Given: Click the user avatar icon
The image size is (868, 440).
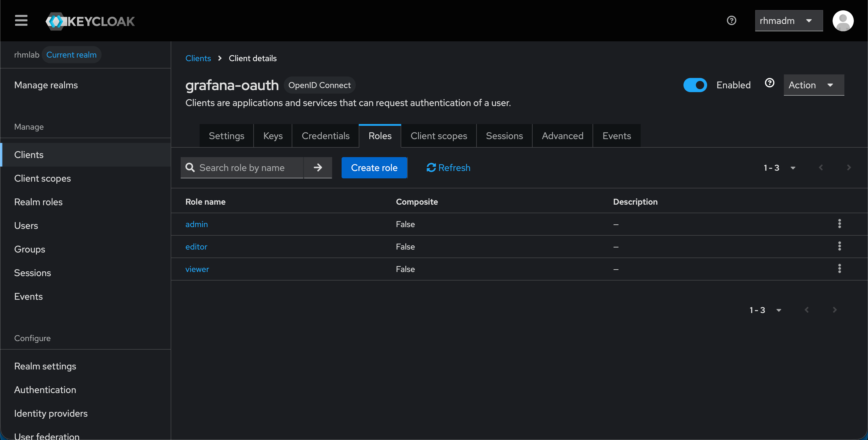Looking at the screenshot, I should [843, 21].
